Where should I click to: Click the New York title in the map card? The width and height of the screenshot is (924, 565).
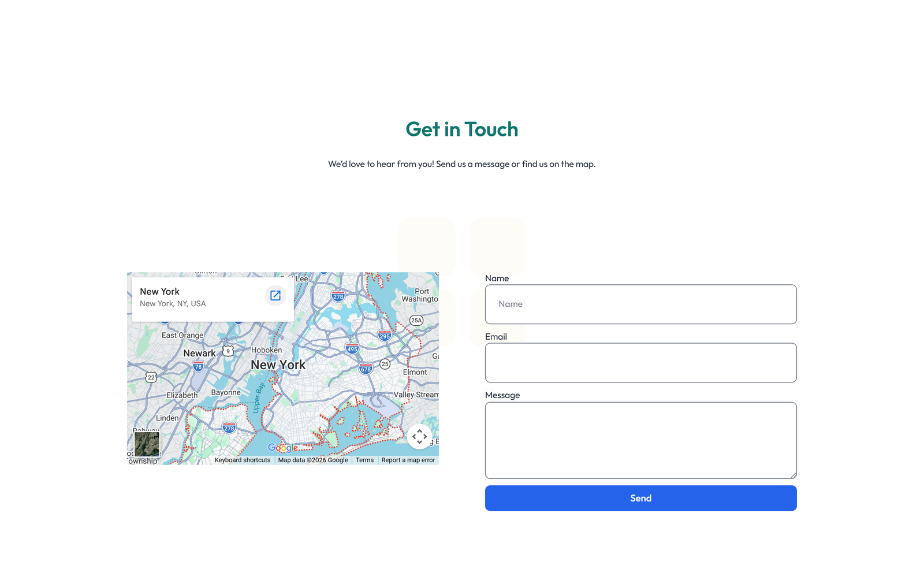tap(159, 291)
